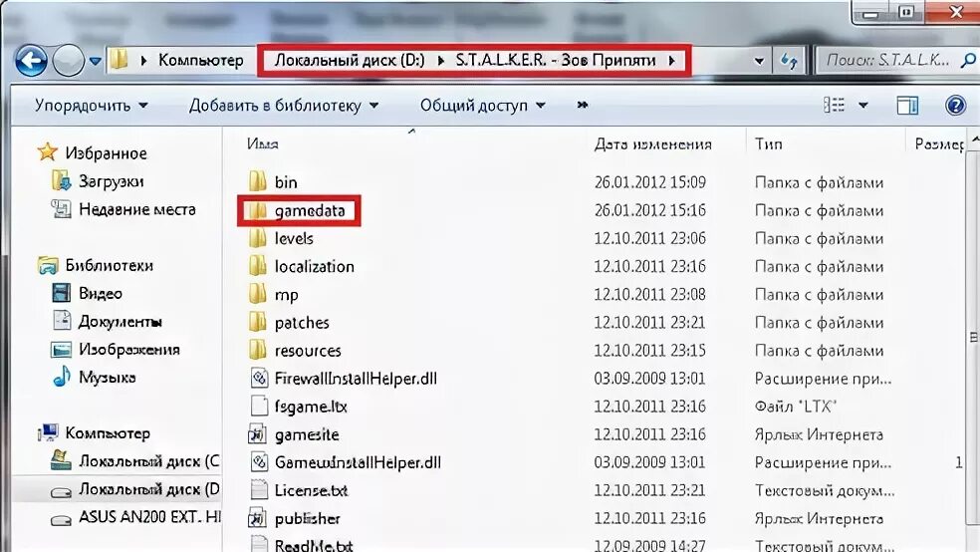Select the patches folder icon
This screenshot has width=980, height=552.
tap(258, 322)
